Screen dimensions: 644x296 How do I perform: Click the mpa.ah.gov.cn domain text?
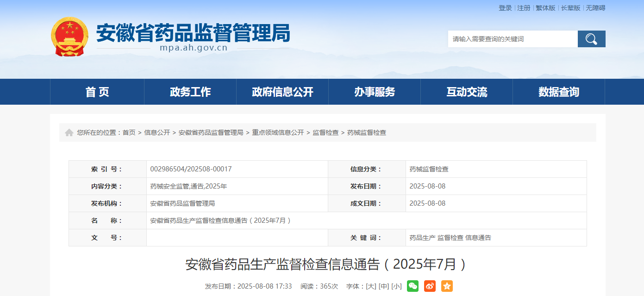coord(194,48)
